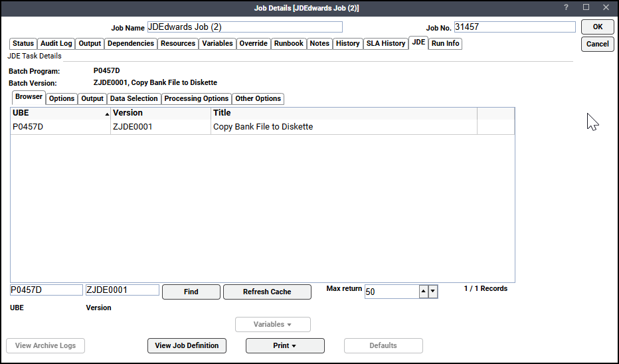
Task: Maximize the Job Details window
Action: tap(586, 7)
